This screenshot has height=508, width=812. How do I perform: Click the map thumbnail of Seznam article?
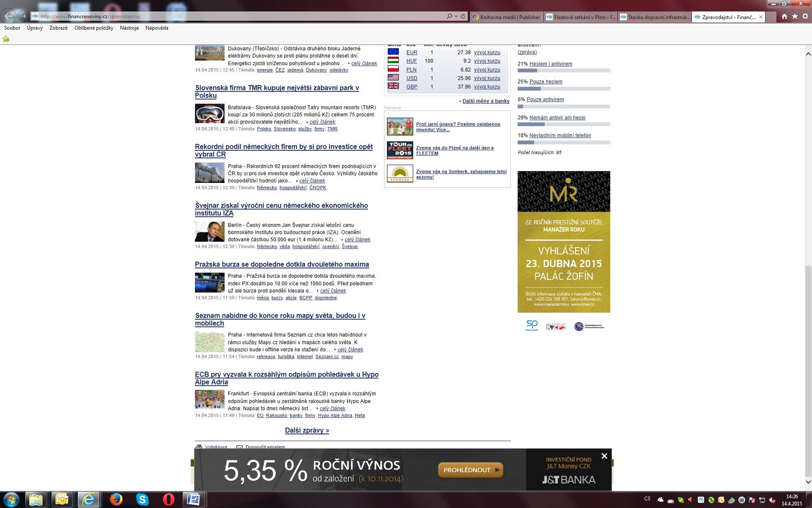click(210, 342)
